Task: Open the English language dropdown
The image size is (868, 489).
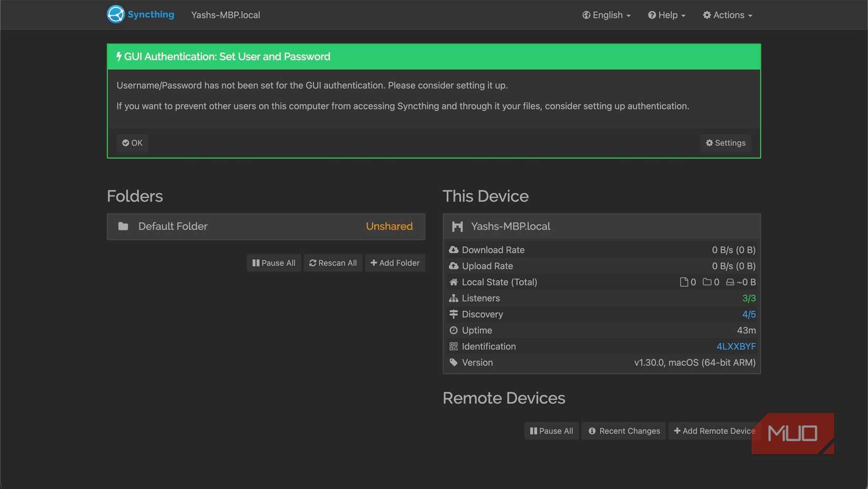Action: tap(606, 15)
